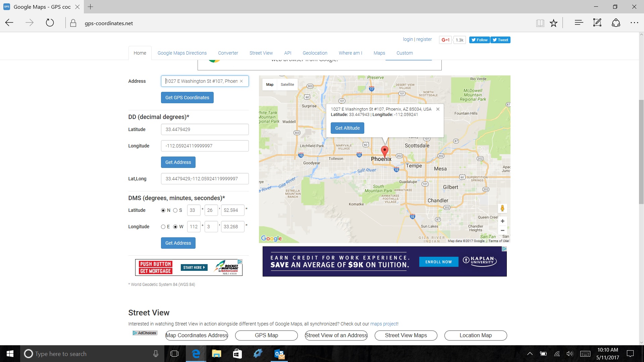Click the Lat,Long input field

(x=205, y=179)
